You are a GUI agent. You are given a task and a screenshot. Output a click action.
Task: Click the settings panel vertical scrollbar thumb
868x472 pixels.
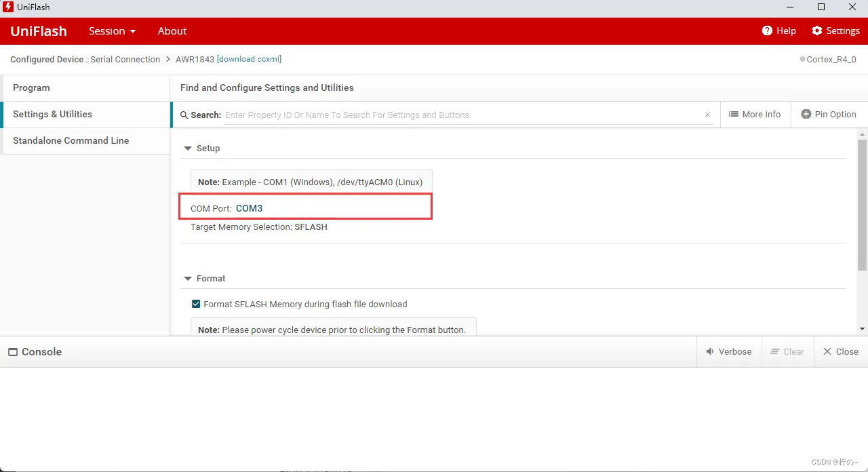point(862,205)
